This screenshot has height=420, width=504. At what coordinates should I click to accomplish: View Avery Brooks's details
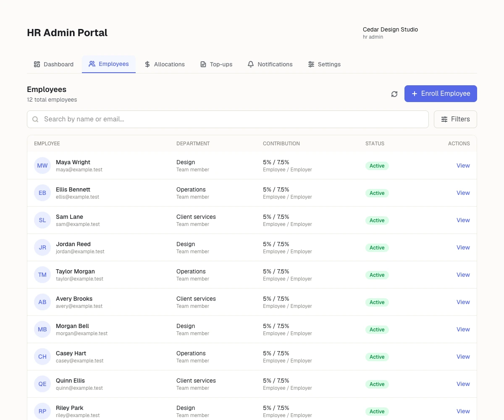[463, 302]
